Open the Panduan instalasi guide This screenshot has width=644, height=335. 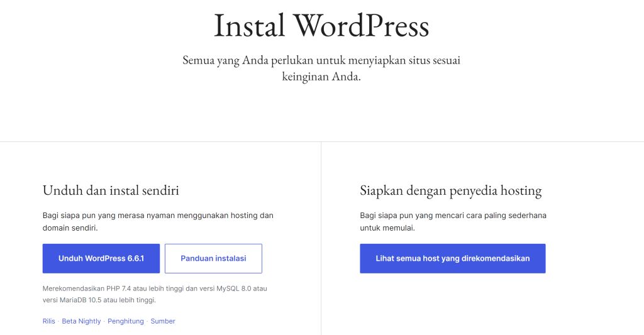tap(213, 258)
